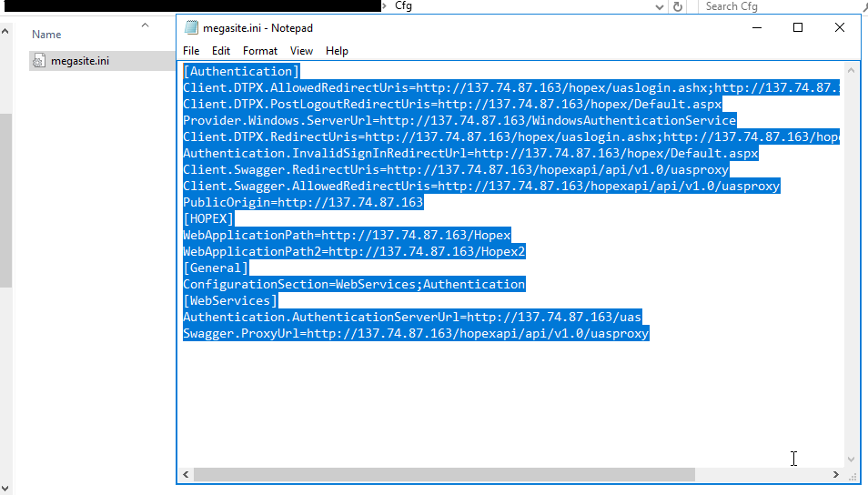The image size is (868, 495).
Task: Close the megasite.ini Notepad window
Action: click(x=839, y=28)
